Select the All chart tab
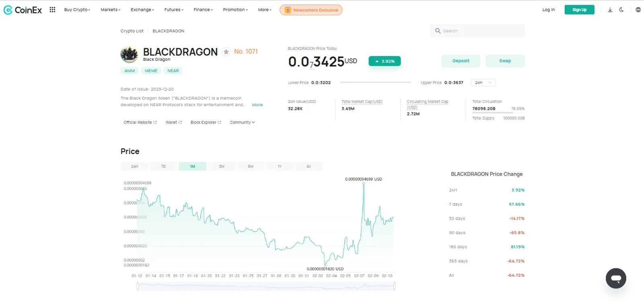Screen dimensions: 644x301 coord(309,166)
